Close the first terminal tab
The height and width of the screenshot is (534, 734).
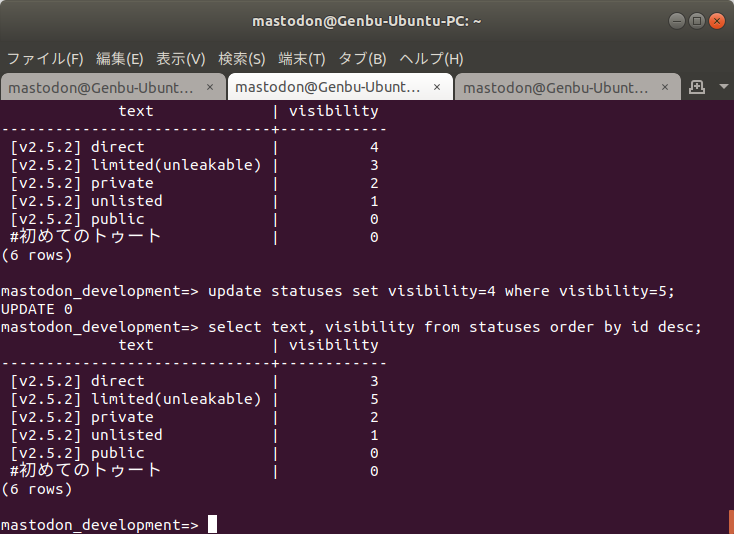click(210, 87)
